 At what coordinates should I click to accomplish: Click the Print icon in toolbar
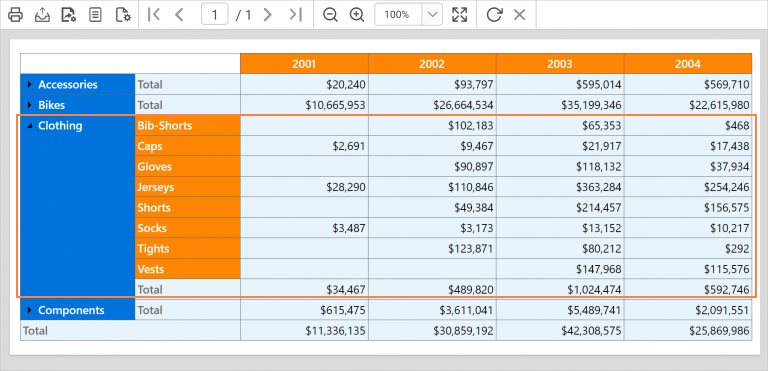15,15
